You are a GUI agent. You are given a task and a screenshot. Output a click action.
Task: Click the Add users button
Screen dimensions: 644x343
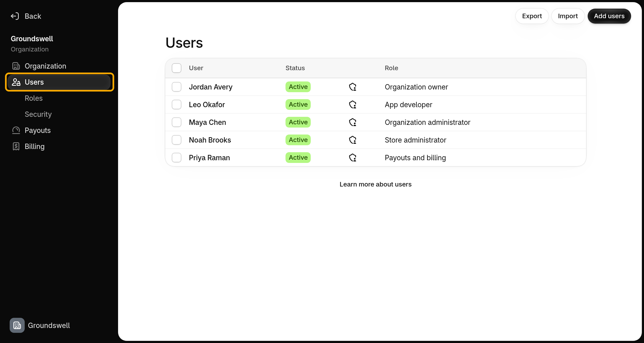(x=609, y=16)
